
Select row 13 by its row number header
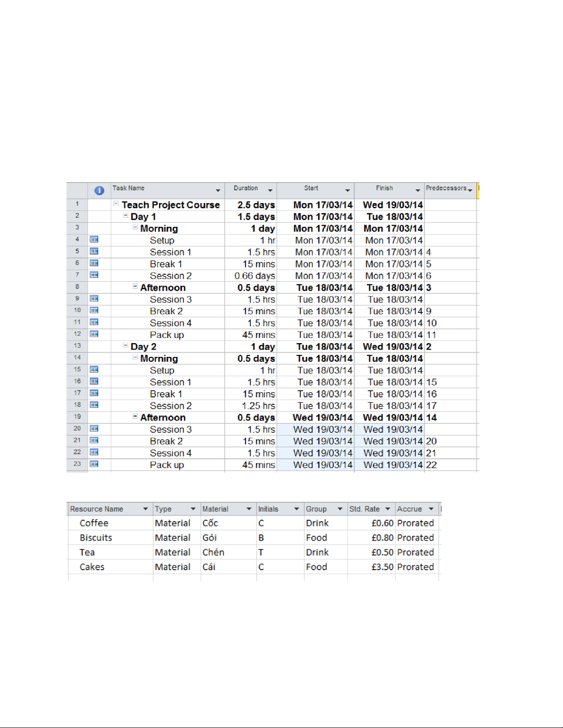pos(77,346)
